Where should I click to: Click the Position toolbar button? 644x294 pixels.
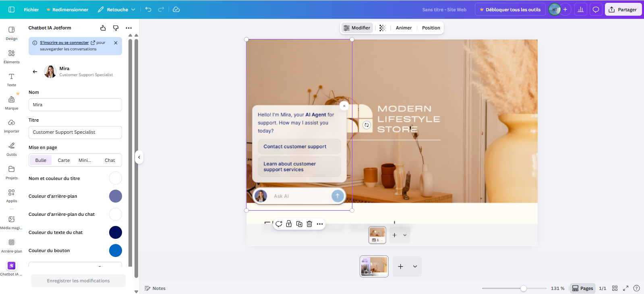point(431,28)
